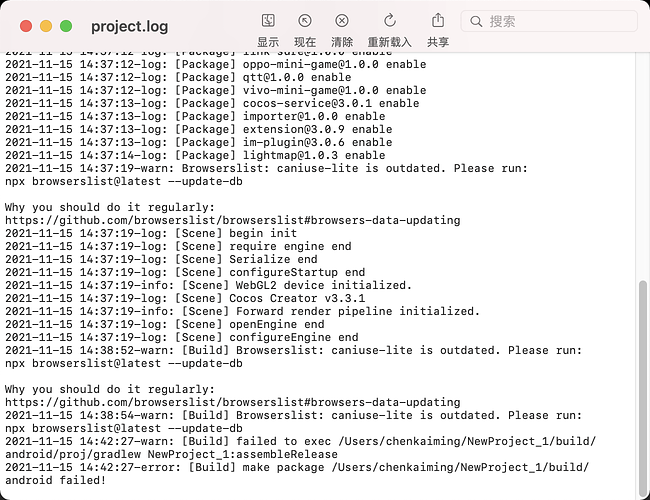Click the "failed to exec" warning line
The image size is (650, 500).
(x=300, y=440)
